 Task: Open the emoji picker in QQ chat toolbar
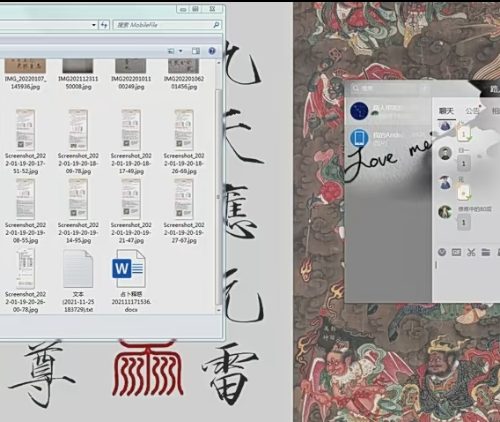(442, 252)
